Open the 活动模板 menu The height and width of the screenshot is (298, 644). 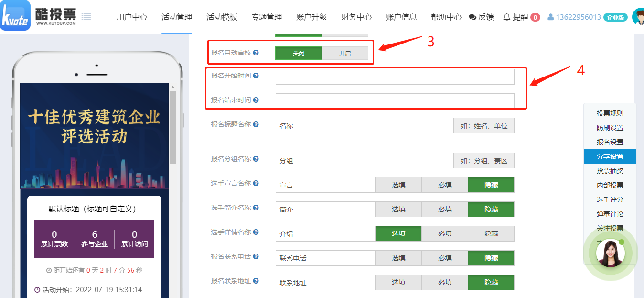(x=222, y=17)
